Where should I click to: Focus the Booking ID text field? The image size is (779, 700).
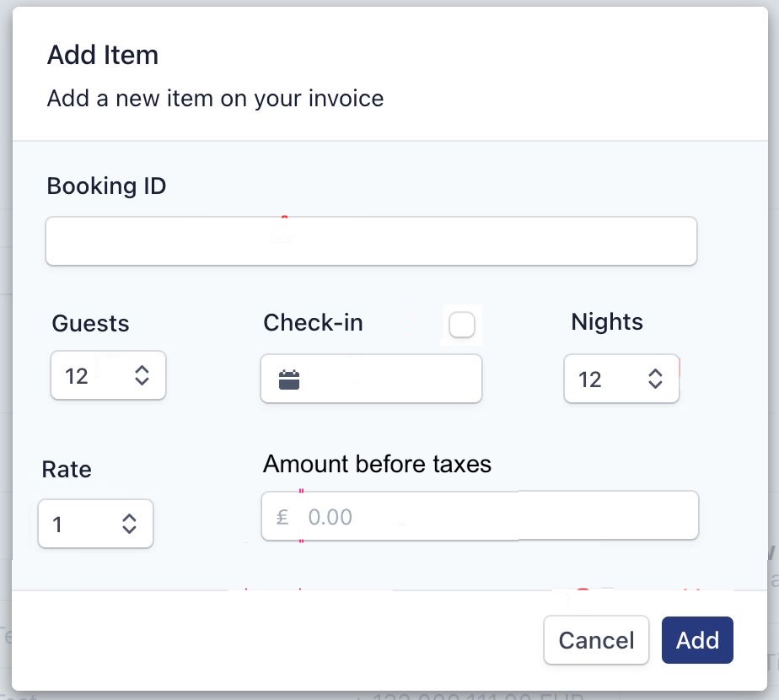(371, 241)
